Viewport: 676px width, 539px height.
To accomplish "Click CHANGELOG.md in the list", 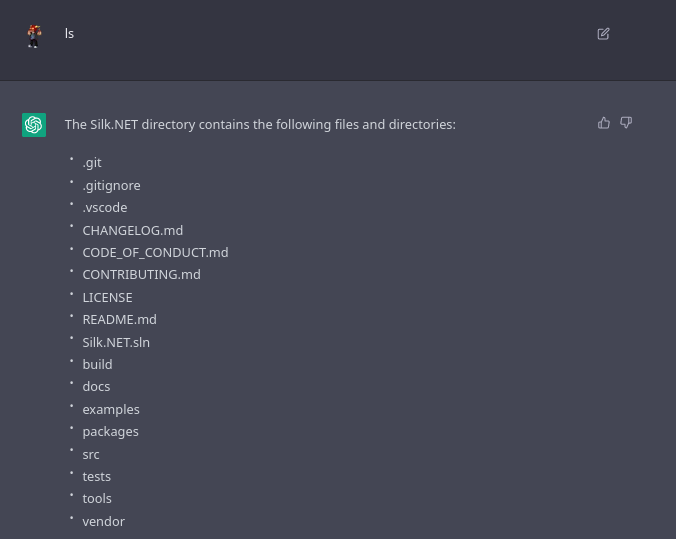I will point(132,230).
